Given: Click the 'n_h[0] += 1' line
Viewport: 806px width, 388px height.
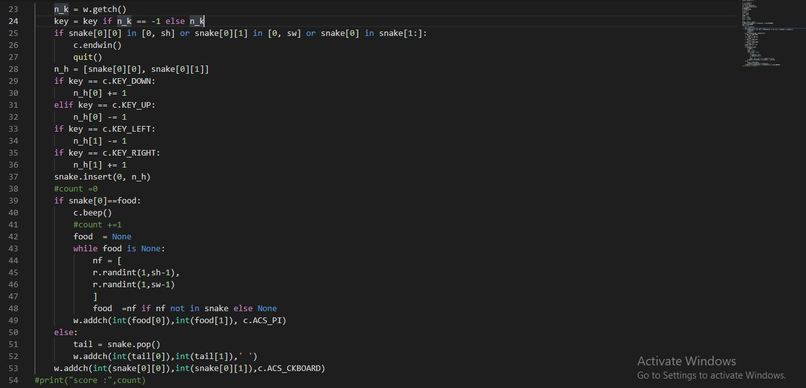Looking at the screenshot, I should click(x=99, y=93).
